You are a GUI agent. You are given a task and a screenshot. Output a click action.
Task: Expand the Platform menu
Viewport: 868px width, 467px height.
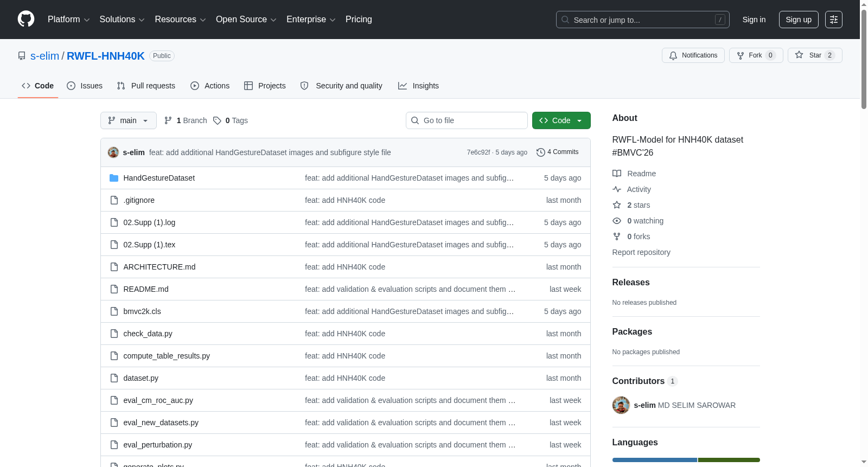(69, 20)
